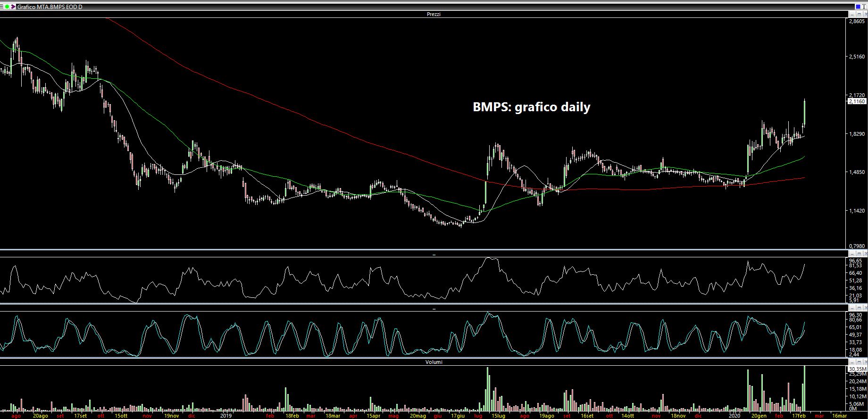The width and height of the screenshot is (868, 419).
Task: Click the 2,5160 price axis label
Action: point(857,57)
